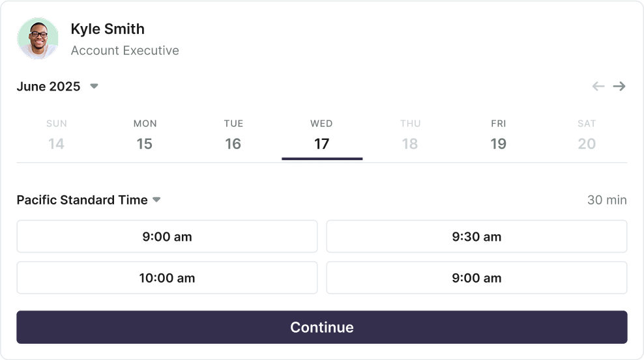Click the disabled Thursday 18 date

(x=410, y=135)
